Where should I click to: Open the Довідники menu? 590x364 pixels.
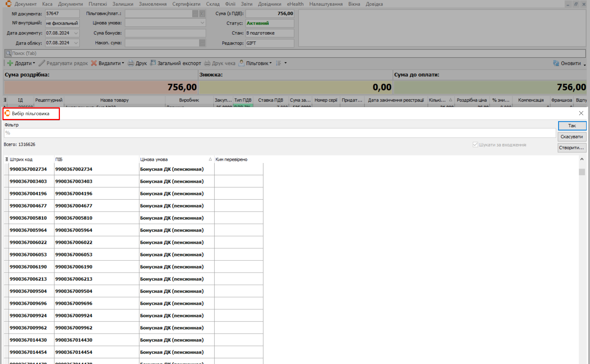pyautogui.click(x=269, y=4)
